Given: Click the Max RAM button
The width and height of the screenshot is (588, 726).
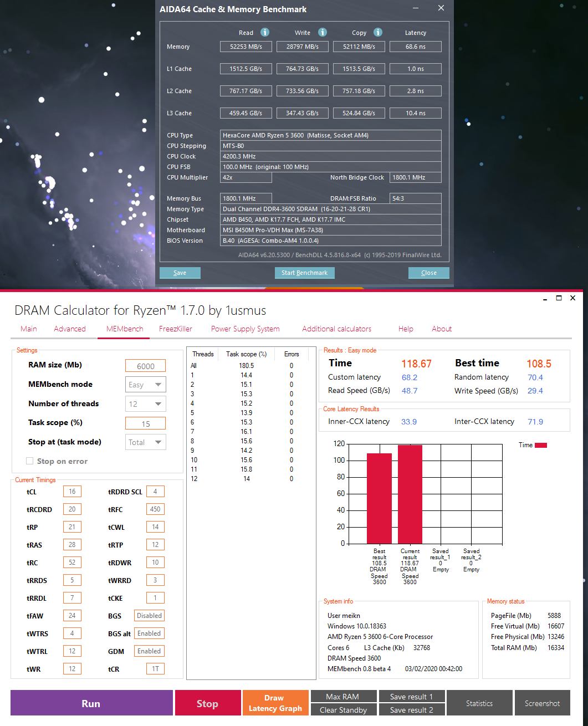Looking at the screenshot, I should 343,696.
